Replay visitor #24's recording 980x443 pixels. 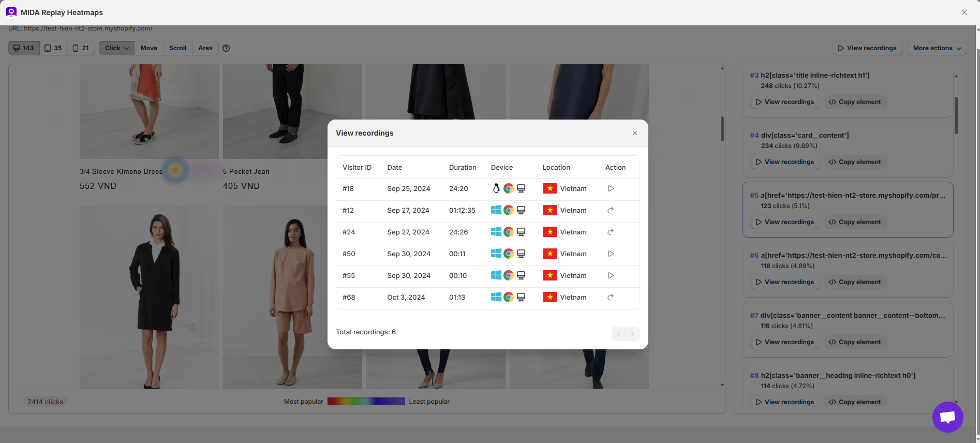point(611,232)
